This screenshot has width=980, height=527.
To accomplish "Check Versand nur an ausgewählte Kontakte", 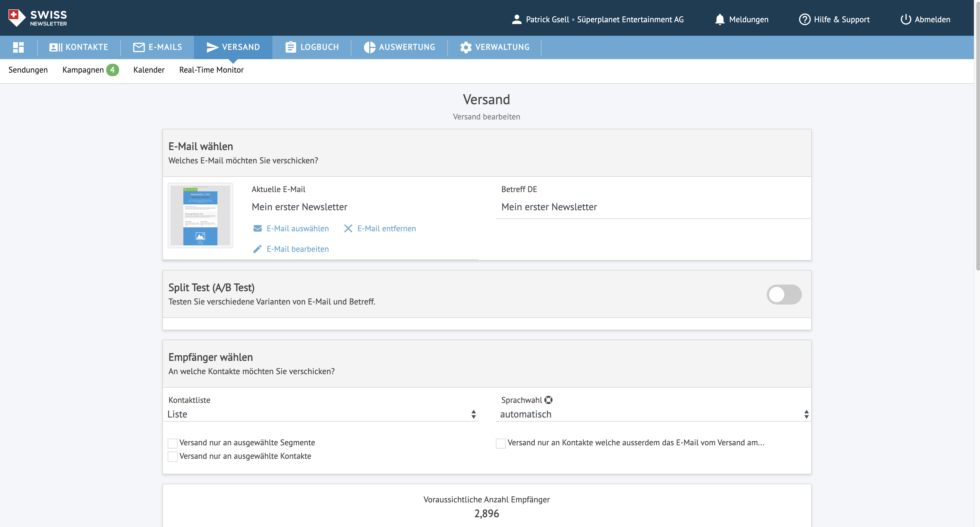I will (x=173, y=456).
